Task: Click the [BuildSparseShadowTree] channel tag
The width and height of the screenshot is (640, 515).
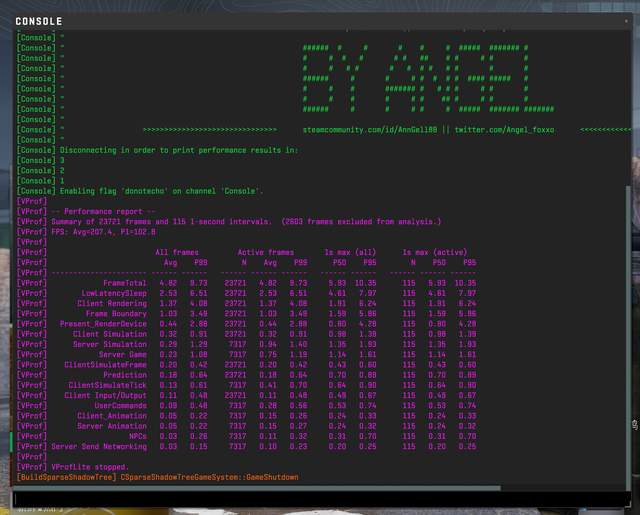Action: coord(67,477)
